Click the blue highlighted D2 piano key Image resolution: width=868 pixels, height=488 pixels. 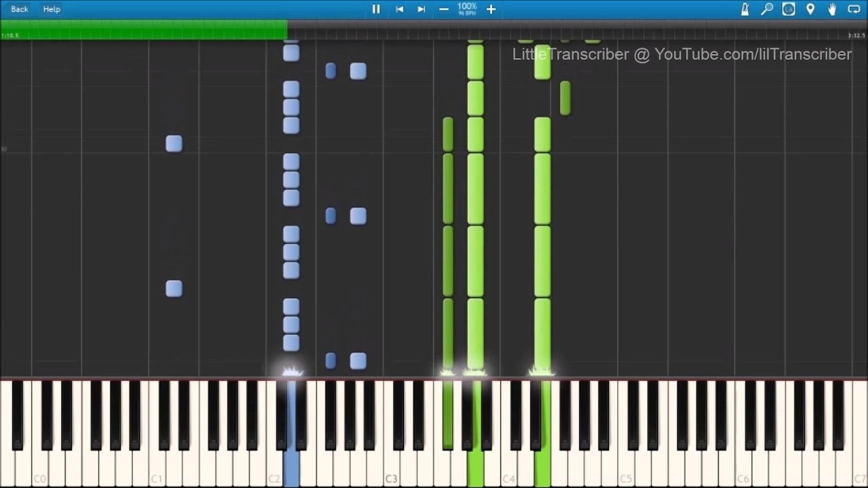[291, 468]
